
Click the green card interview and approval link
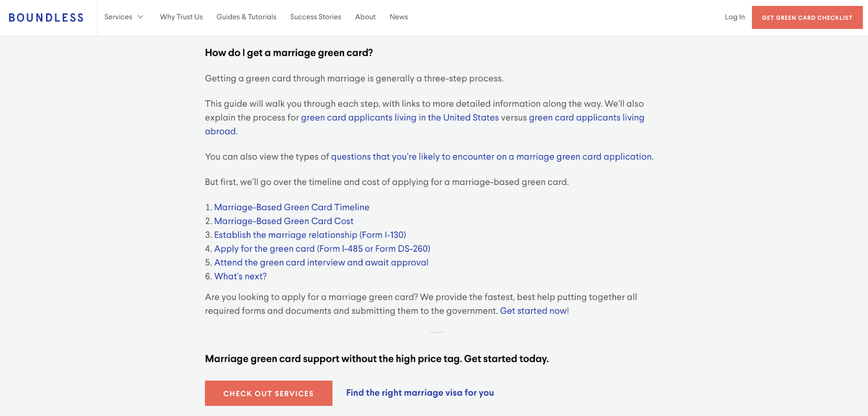tap(321, 262)
